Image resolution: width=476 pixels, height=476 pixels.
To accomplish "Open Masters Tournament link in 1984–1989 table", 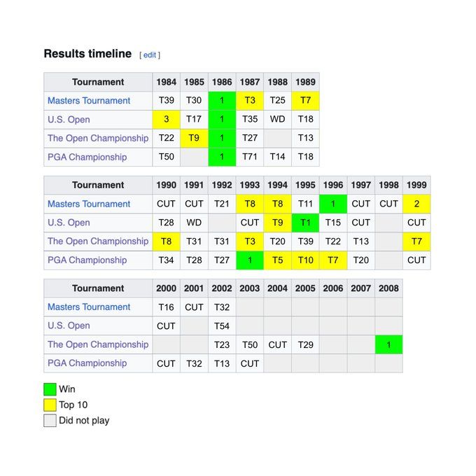I will point(89,101).
